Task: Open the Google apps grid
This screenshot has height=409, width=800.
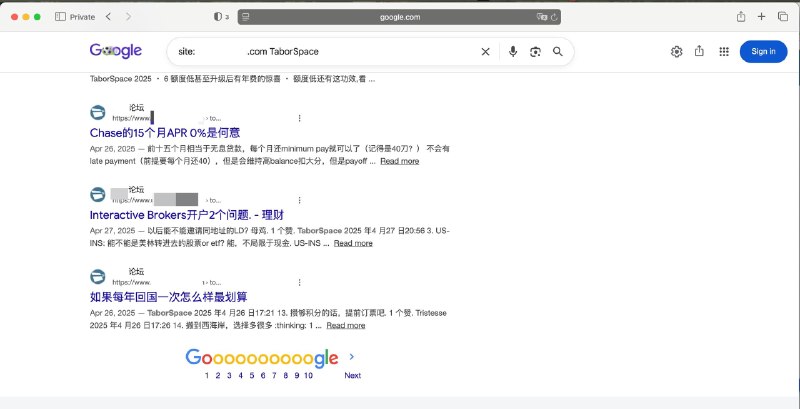Action: click(x=723, y=52)
